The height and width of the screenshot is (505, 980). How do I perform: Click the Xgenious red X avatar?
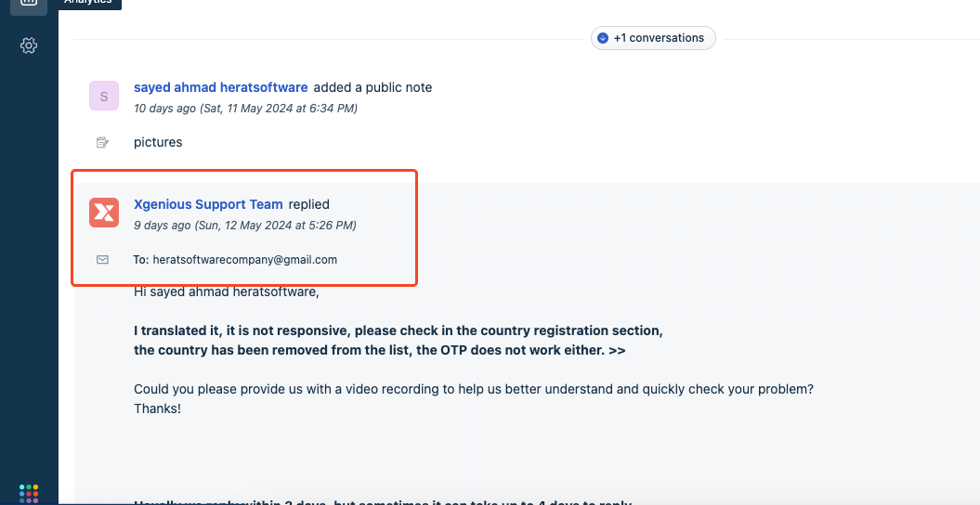104,213
